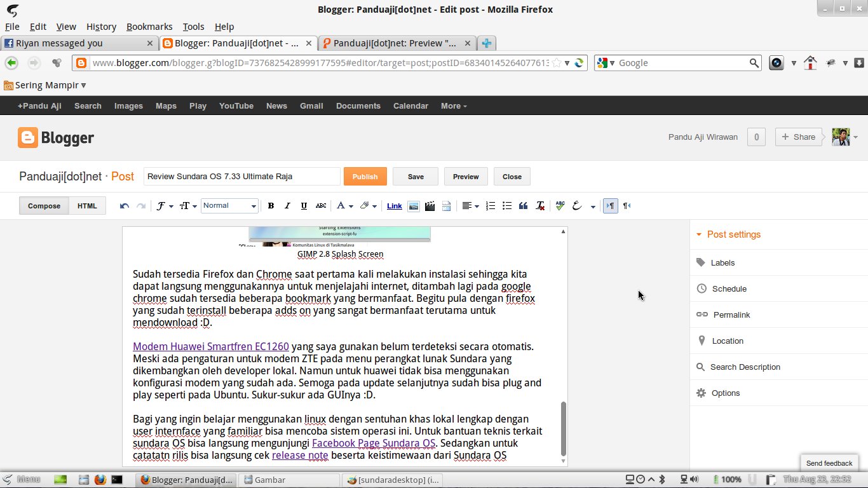This screenshot has height=488, width=868.
Task: Open the font size dropdown
Action: click(x=187, y=206)
